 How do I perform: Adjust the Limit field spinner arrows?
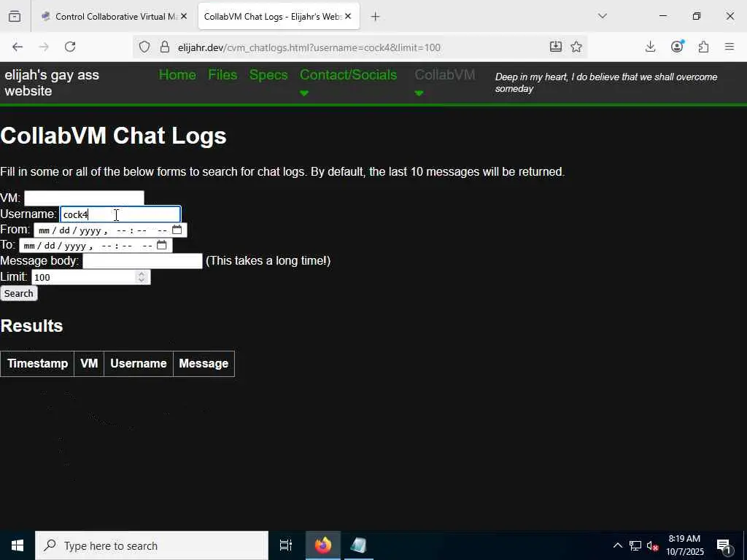pyautogui.click(x=141, y=277)
